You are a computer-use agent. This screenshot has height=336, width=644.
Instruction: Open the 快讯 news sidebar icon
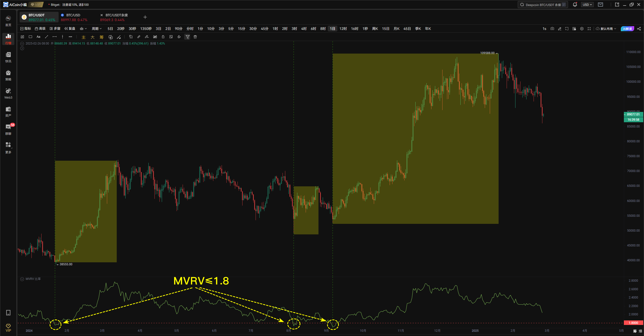[8, 57]
